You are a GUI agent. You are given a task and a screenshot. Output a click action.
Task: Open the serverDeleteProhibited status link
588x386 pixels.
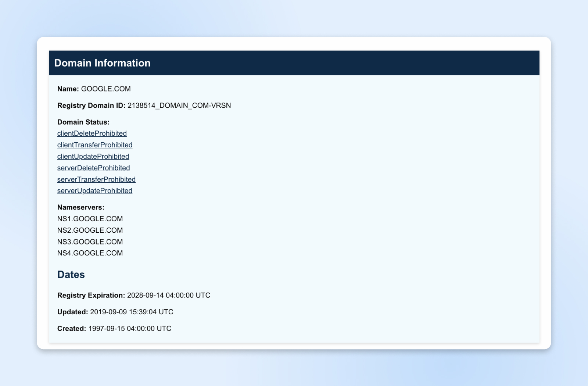[93, 168]
